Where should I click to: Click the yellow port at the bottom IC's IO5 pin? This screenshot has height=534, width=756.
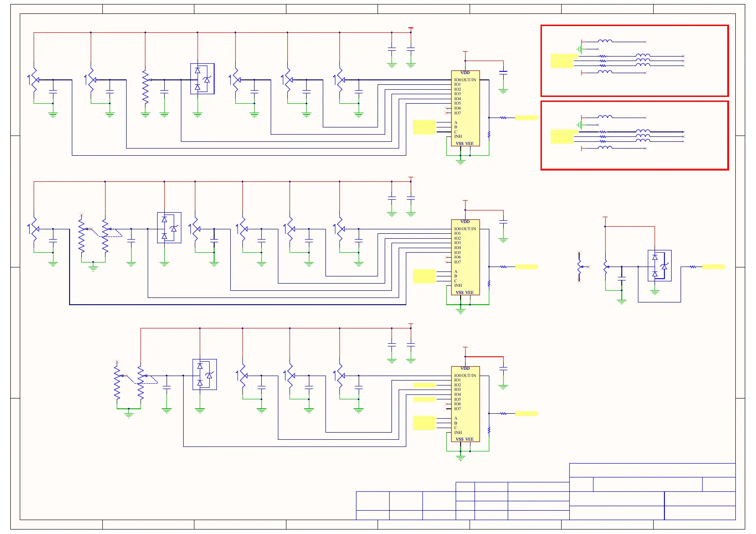(424, 399)
